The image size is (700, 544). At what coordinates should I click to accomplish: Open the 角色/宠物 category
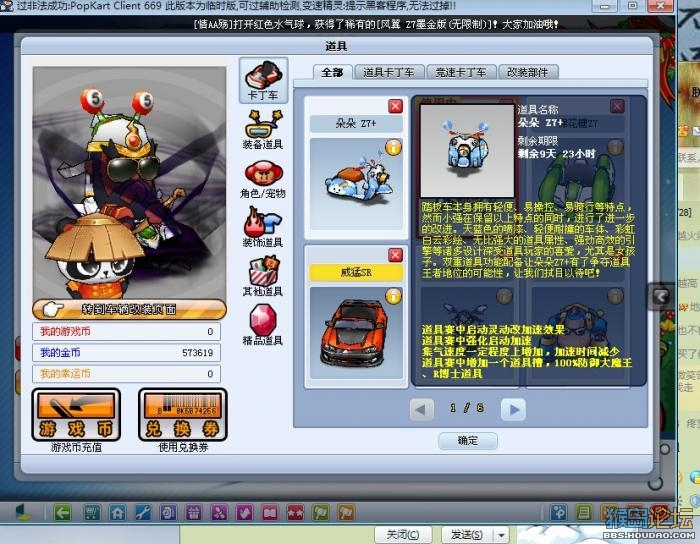point(263,179)
